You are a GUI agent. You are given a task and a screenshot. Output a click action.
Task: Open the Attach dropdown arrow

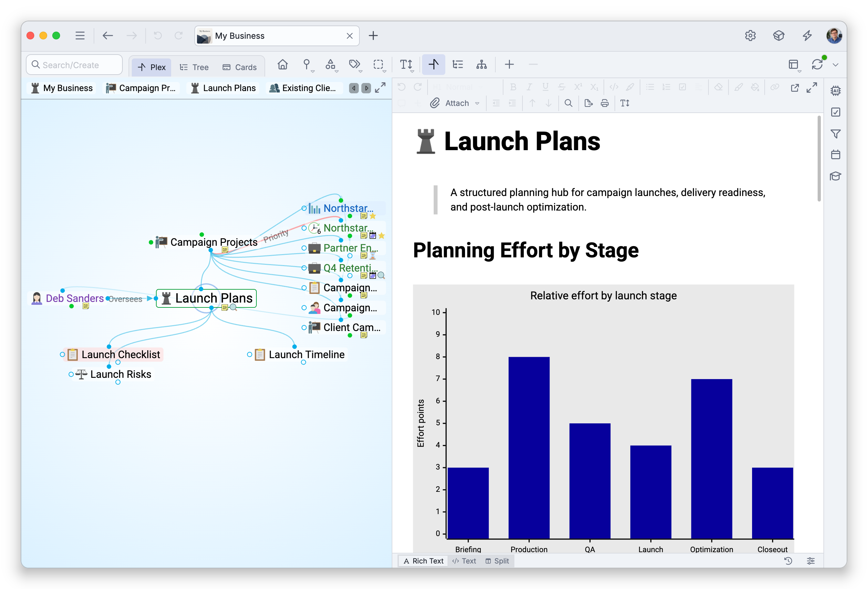coord(477,103)
